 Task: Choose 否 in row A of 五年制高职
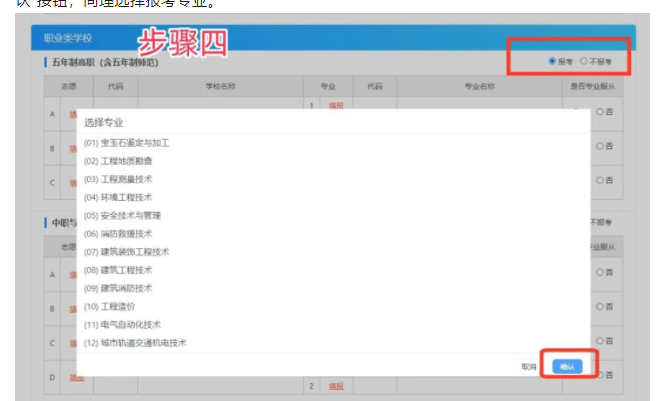point(600,111)
